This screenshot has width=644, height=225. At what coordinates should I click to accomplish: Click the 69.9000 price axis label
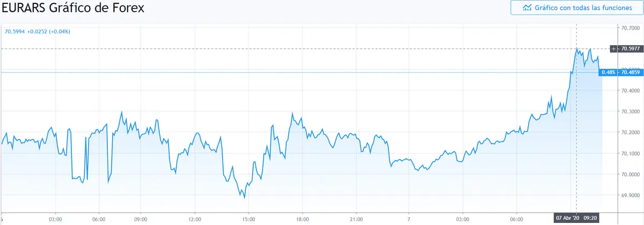[630, 195]
